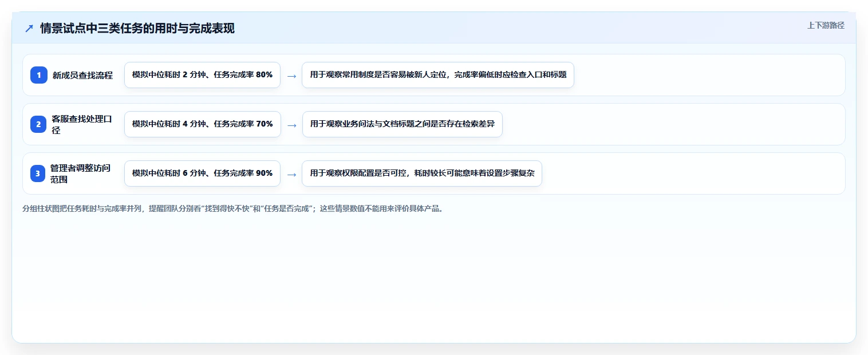The width and height of the screenshot is (868, 355).
Task: Click the box about 权限配置是否可控
Action: coord(422,173)
